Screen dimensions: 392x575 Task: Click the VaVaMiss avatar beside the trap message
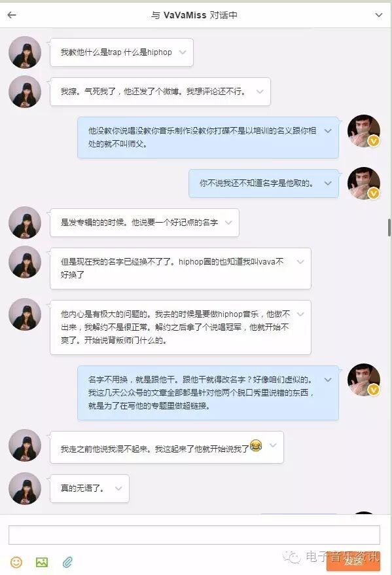[25, 52]
